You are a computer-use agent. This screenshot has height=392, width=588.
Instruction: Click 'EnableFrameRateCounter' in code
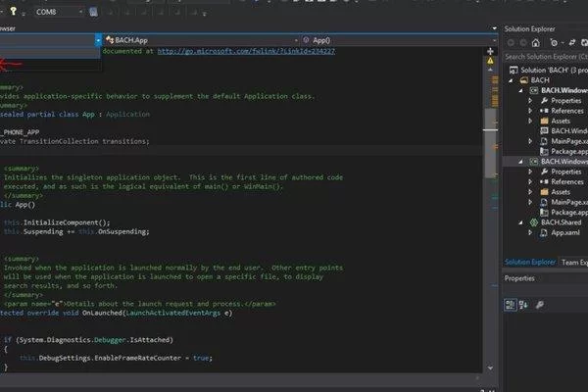137,358
